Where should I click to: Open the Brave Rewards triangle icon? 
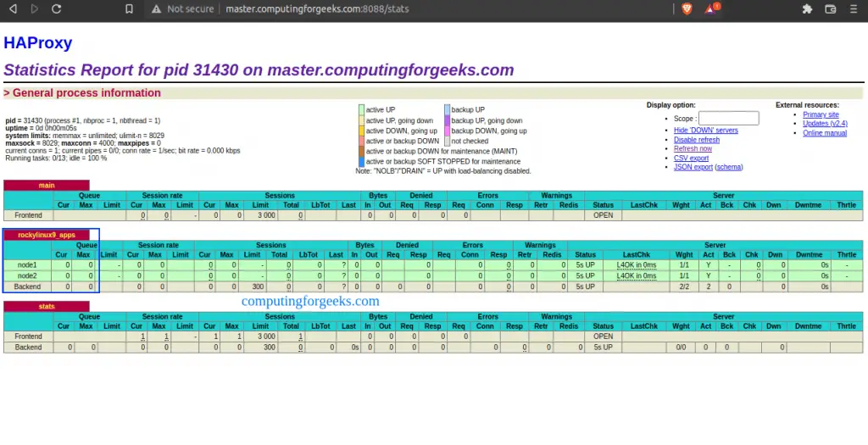pos(711,8)
